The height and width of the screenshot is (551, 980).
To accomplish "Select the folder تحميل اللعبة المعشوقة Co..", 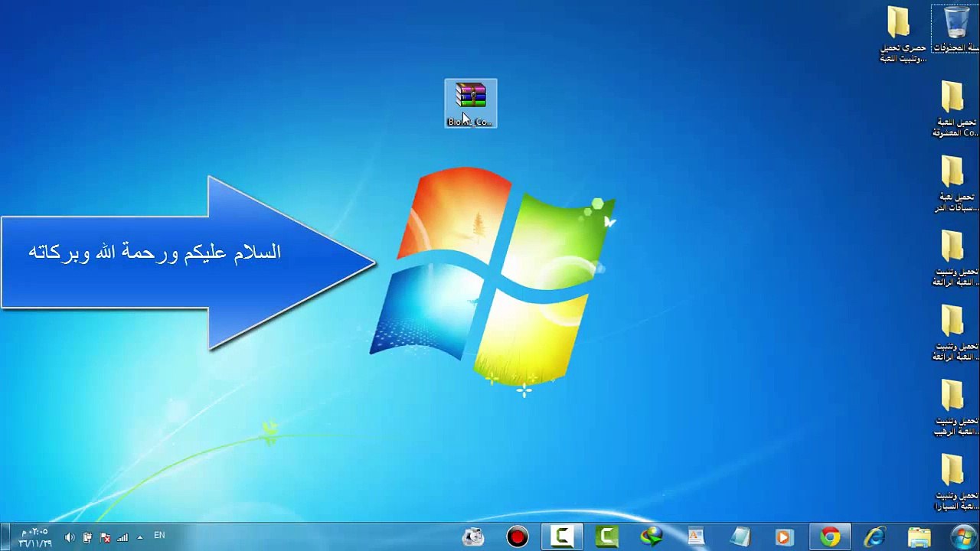I will pyautogui.click(x=953, y=108).
